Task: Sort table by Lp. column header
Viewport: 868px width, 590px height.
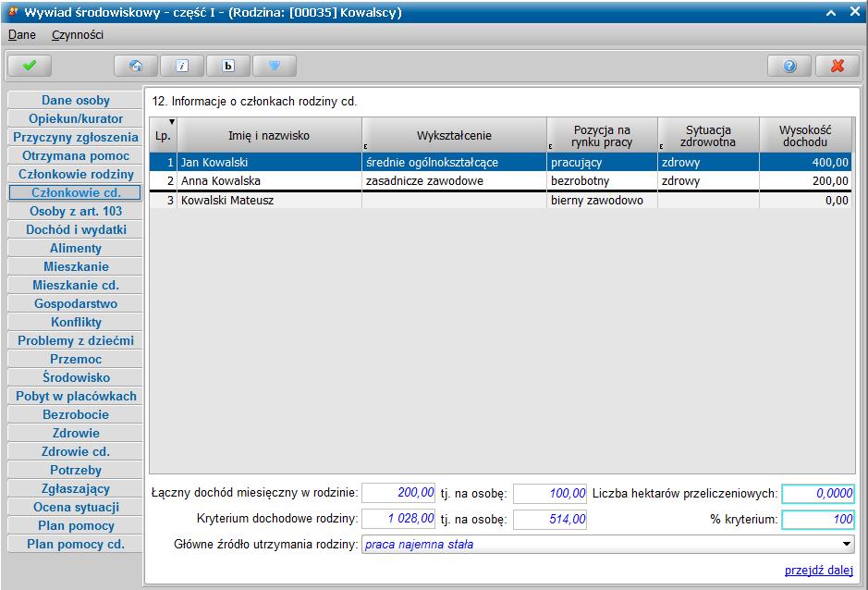Action: point(163,135)
